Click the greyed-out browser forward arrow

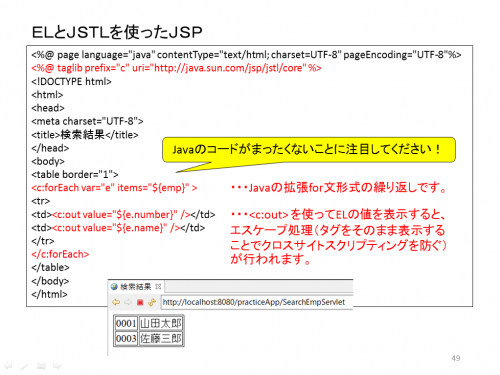[x=128, y=302]
